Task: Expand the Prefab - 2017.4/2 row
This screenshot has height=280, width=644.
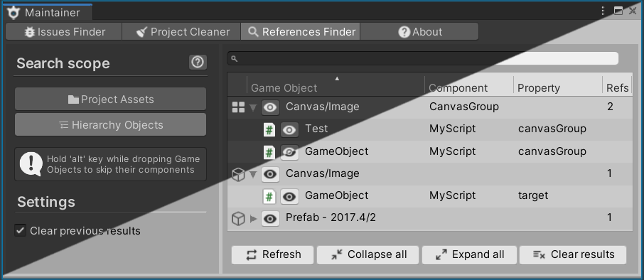Action: (254, 219)
